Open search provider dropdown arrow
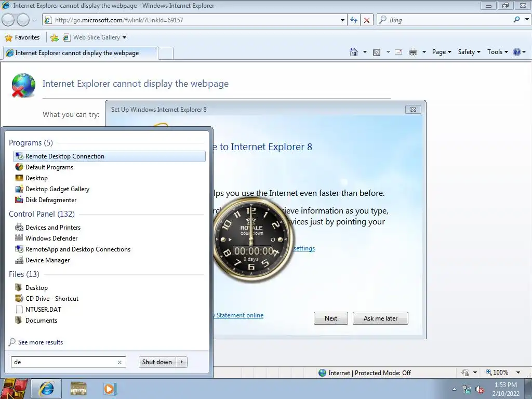532x399 pixels. [527, 20]
